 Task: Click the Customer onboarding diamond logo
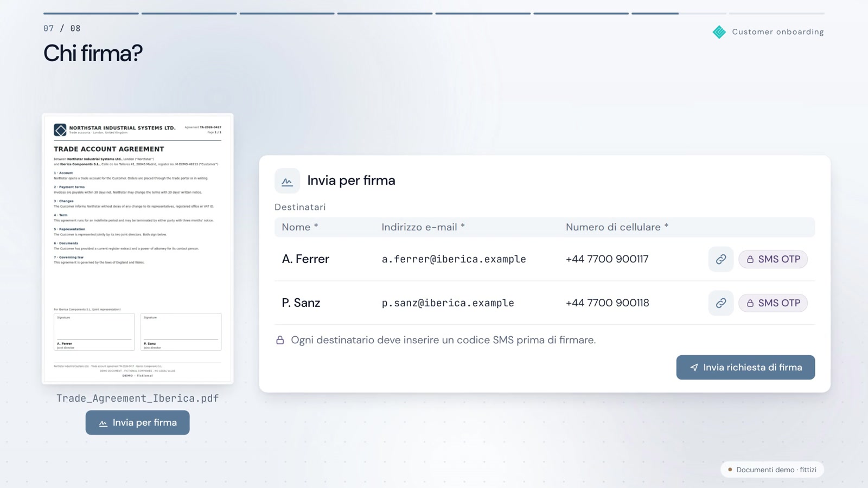[719, 32]
